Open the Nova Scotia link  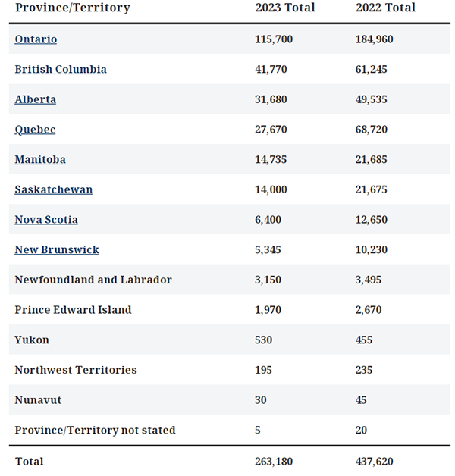[x=46, y=220]
